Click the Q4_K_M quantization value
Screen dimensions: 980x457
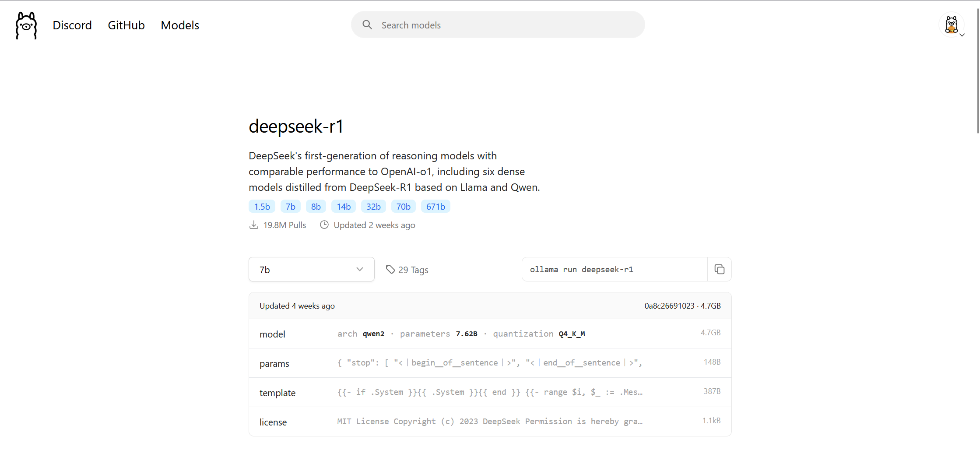point(572,334)
